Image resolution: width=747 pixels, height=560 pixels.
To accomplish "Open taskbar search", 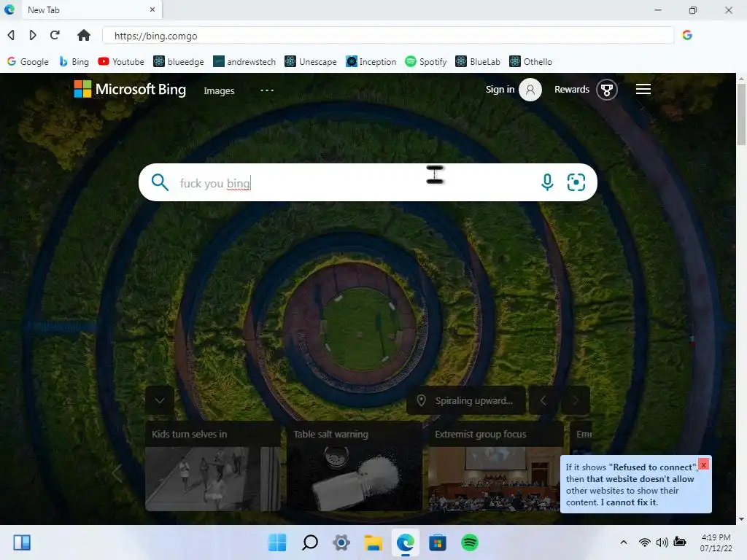I will pos(309,542).
